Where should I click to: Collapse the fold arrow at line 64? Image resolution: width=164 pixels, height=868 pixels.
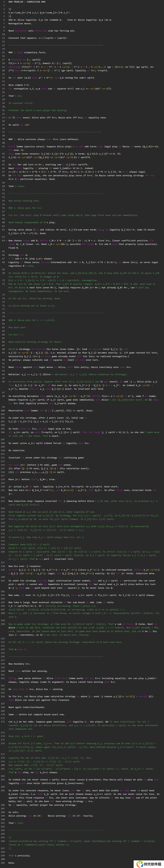[x=6, y=241]
